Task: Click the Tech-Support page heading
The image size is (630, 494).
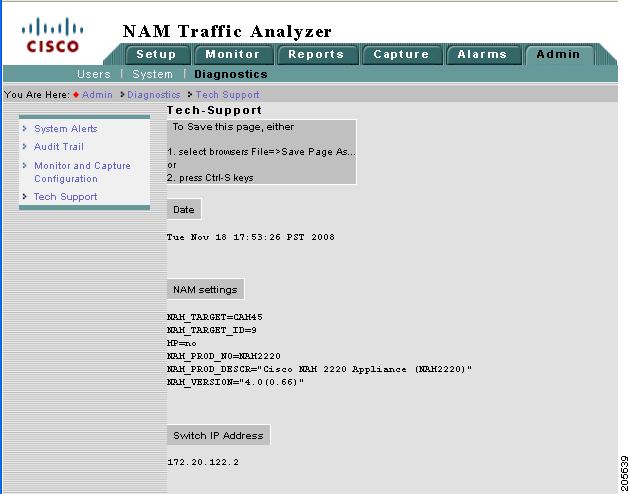Action: pyautogui.click(x=214, y=110)
